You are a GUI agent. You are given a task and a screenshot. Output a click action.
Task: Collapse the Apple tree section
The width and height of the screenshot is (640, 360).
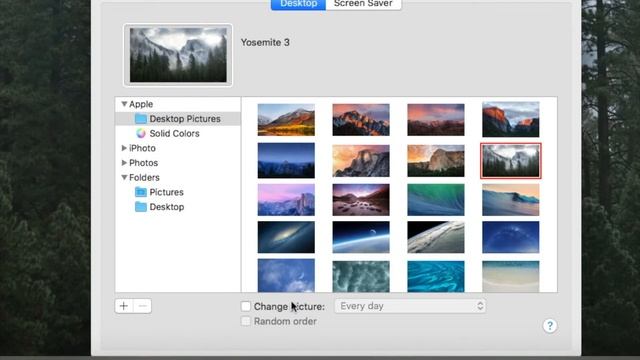coord(124,104)
